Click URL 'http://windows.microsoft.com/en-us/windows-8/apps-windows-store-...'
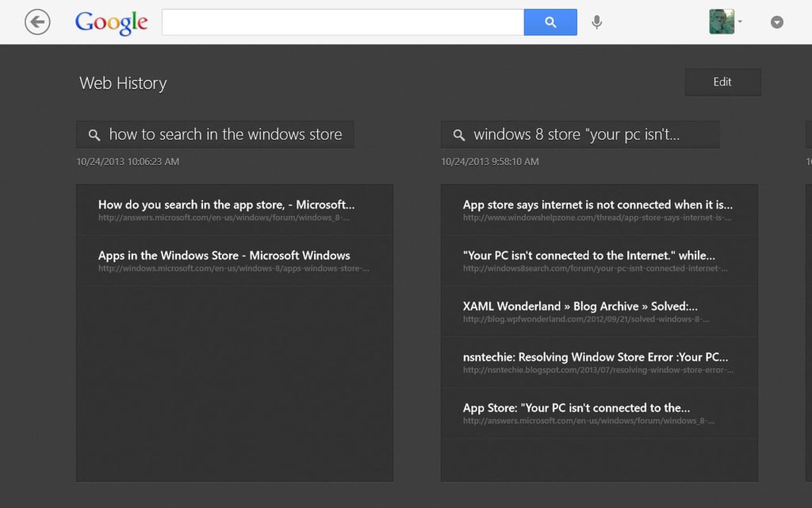The image size is (812, 508). [234, 268]
